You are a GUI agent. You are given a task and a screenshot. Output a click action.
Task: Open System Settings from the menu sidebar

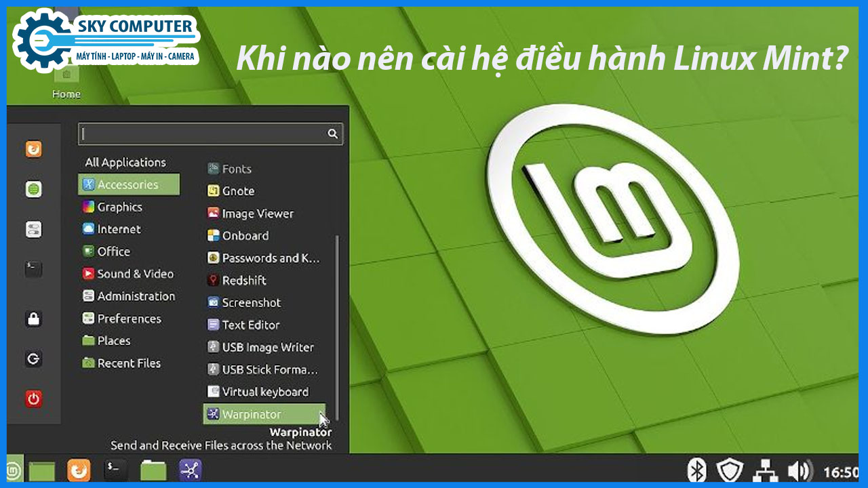pos(33,229)
